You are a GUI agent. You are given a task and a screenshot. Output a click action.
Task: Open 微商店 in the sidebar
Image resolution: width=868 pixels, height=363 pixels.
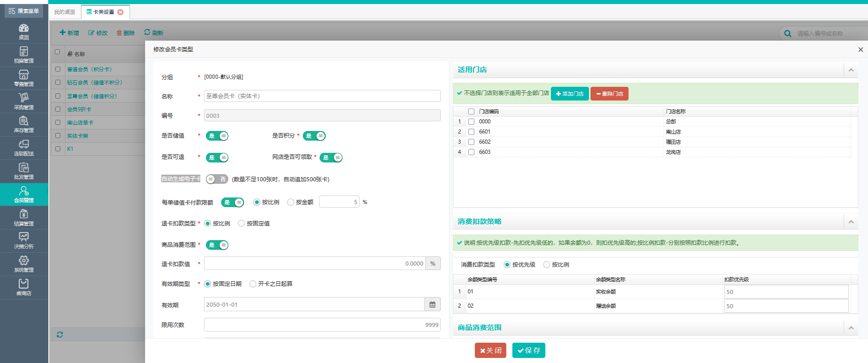pos(24,287)
